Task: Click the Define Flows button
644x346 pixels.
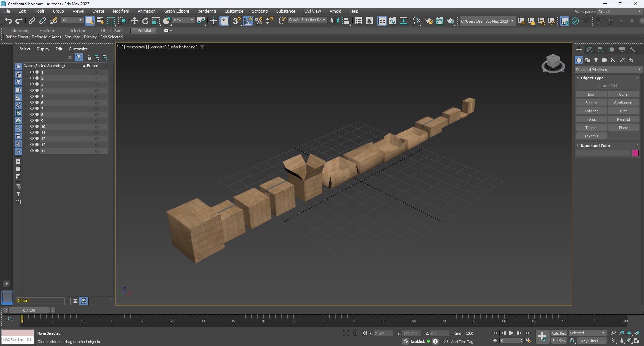Action: 16,37
